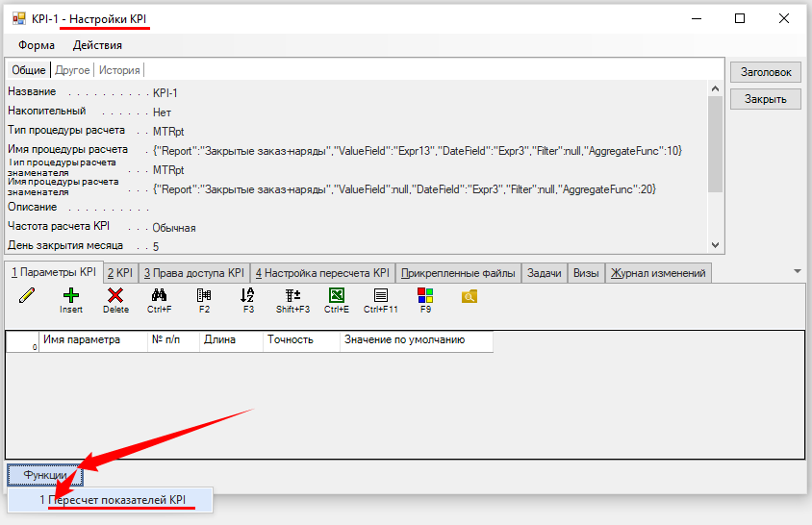812x525 pixels.
Task: Click the red X Delete icon
Action: [115, 297]
